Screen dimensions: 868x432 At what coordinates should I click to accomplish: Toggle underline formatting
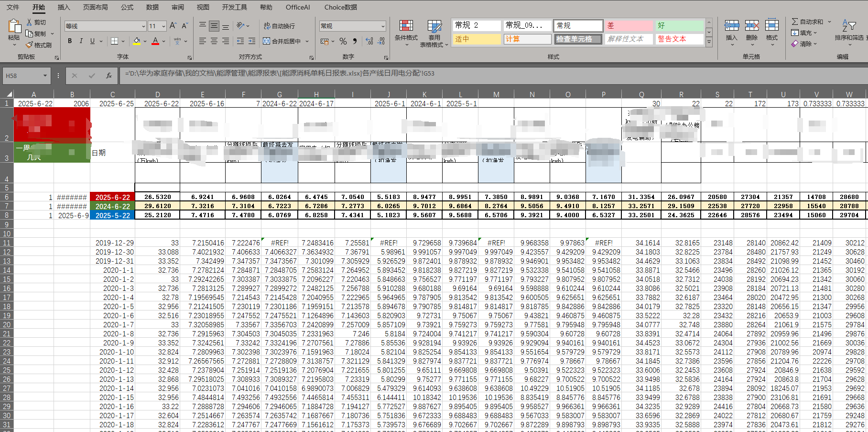tap(92, 41)
